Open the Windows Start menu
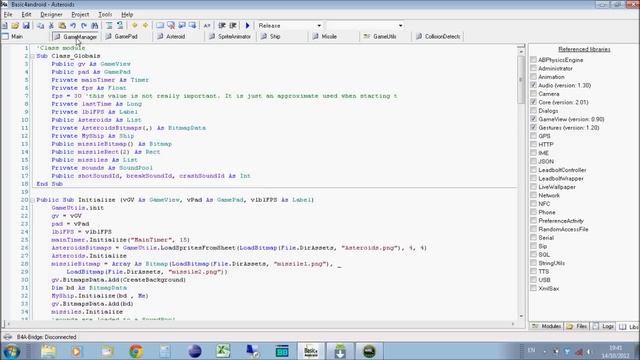 (x=11, y=351)
